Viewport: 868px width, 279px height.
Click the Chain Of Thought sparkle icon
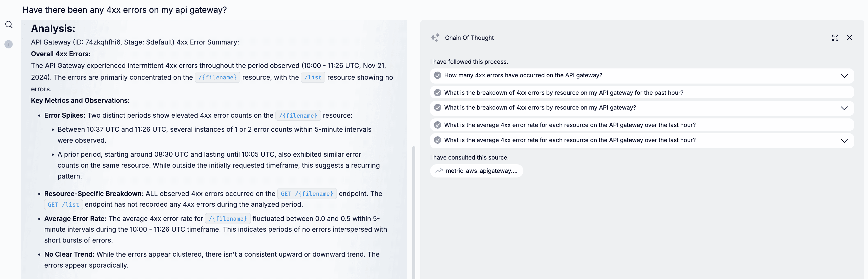435,37
